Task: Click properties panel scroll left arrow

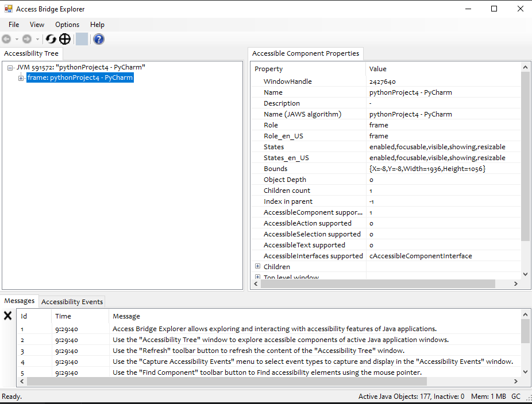Action: coord(256,284)
